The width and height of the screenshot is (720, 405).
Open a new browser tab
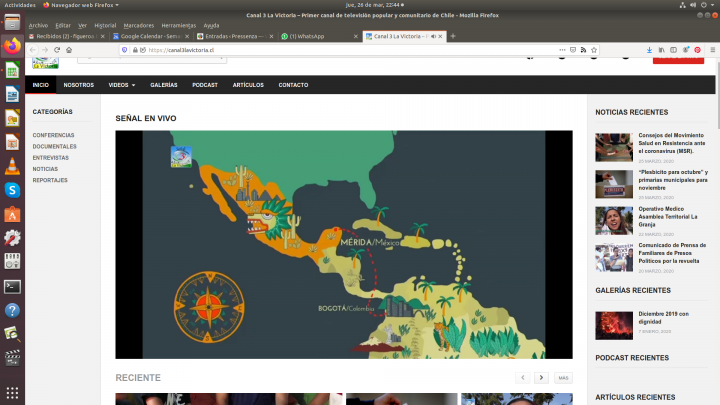pyautogui.click(x=453, y=36)
